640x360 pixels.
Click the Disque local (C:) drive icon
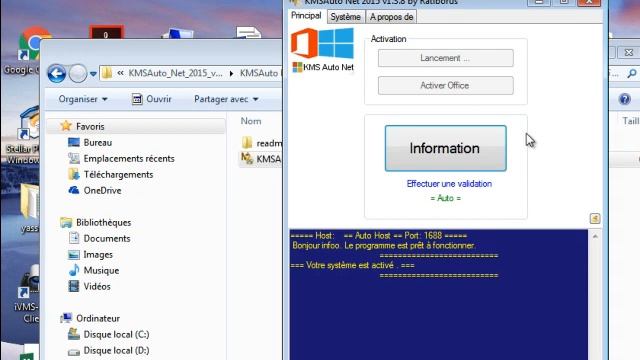[73, 334]
